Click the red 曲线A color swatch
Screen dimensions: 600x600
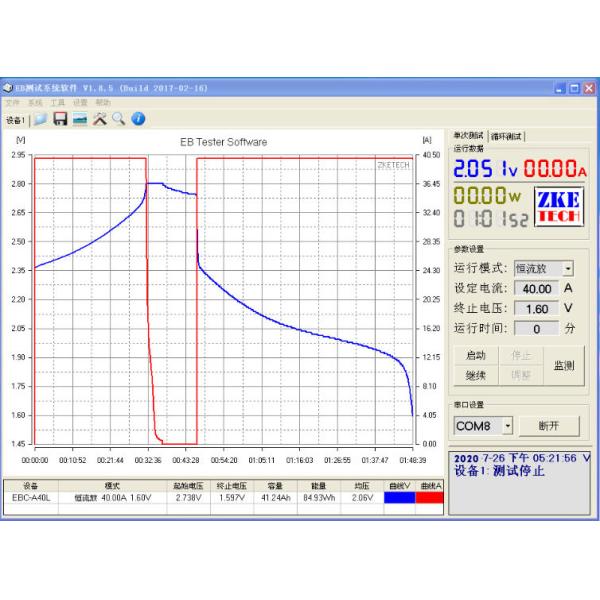click(431, 497)
